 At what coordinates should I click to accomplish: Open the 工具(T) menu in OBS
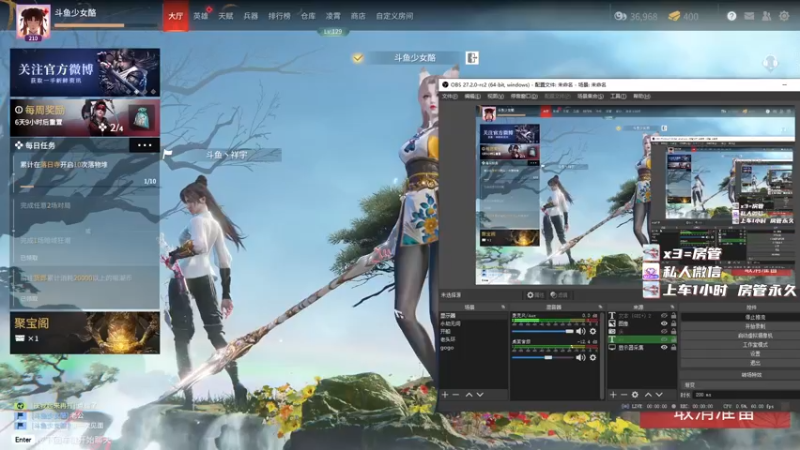pos(618,96)
